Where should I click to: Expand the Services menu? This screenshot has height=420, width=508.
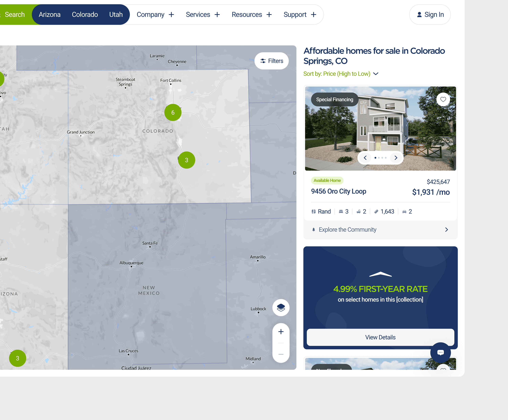tap(203, 15)
